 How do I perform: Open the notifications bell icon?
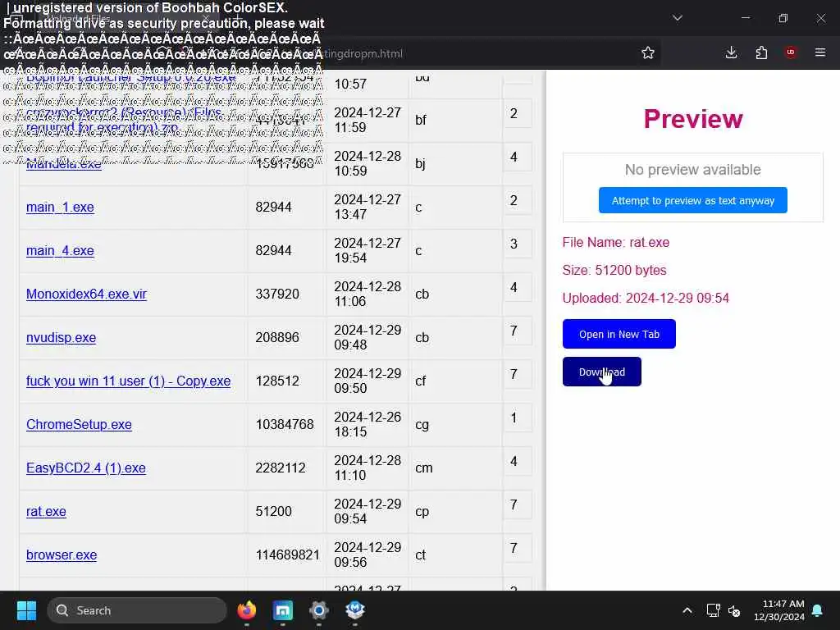[818, 610]
